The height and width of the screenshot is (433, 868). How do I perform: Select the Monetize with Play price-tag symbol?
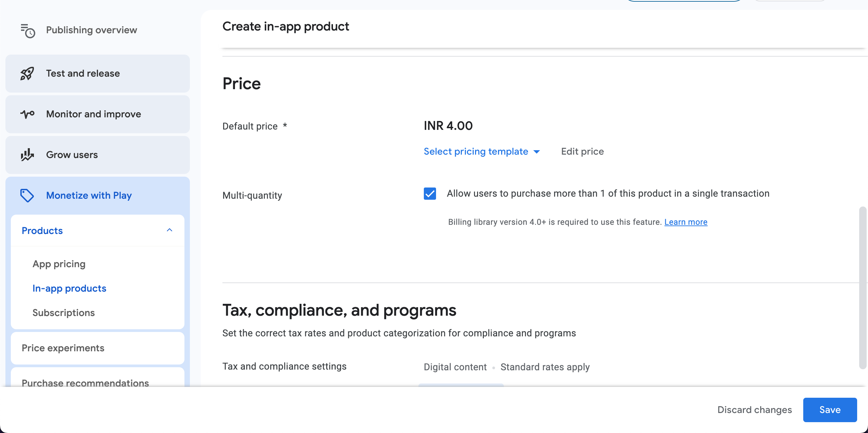pos(27,196)
